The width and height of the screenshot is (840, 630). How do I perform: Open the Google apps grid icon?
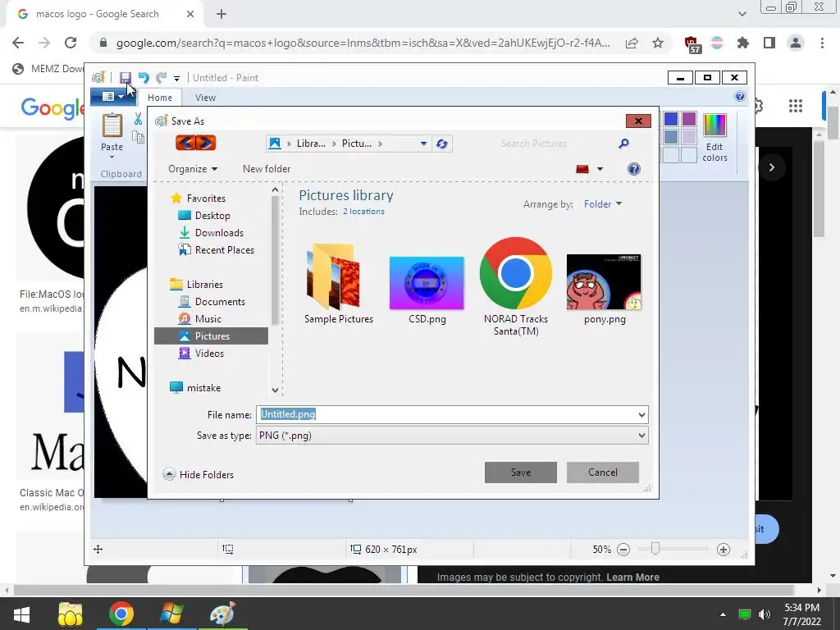click(x=796, y=106)
